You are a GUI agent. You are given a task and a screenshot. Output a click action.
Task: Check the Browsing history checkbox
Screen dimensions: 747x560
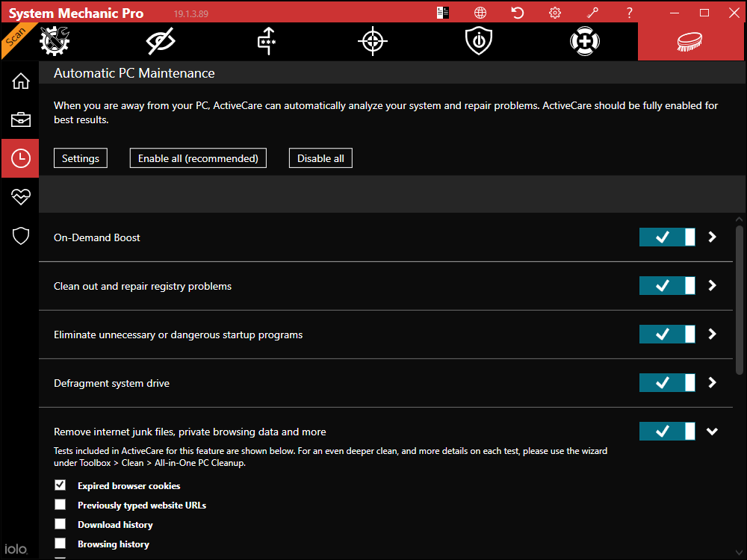point(60,544)
